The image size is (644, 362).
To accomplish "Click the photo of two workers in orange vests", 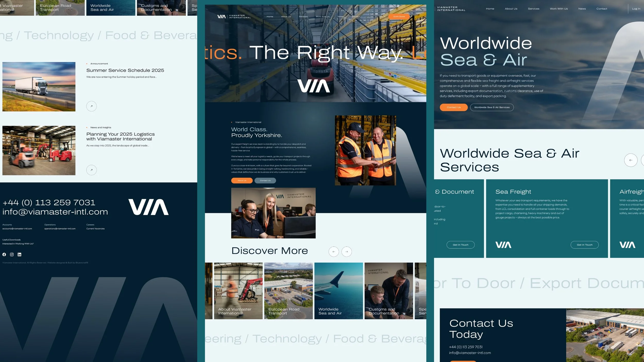I will pyautogui.click(x=365, y=150).
